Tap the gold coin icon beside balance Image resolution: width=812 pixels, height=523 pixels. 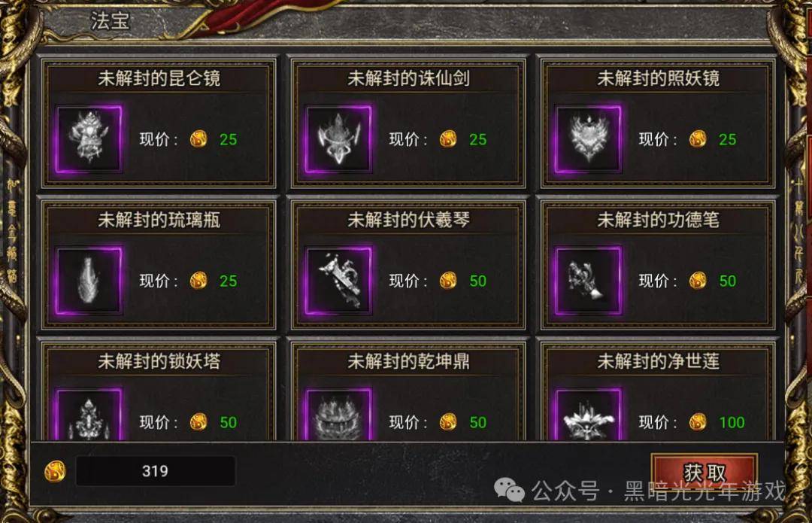pos(55,470)
